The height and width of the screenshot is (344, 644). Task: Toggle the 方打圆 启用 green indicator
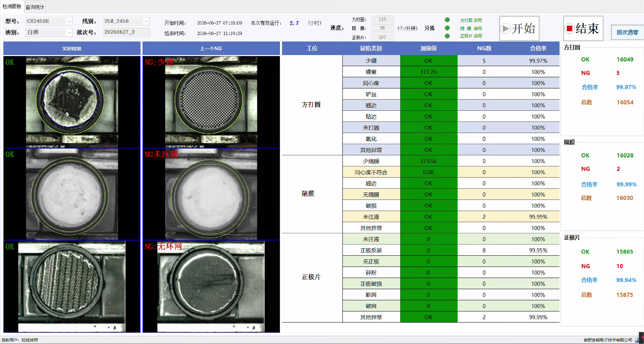click(x=447, y=20)
